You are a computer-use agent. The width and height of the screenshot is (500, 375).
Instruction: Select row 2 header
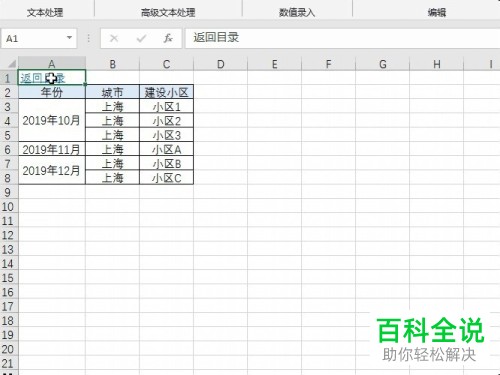[8, 92]
